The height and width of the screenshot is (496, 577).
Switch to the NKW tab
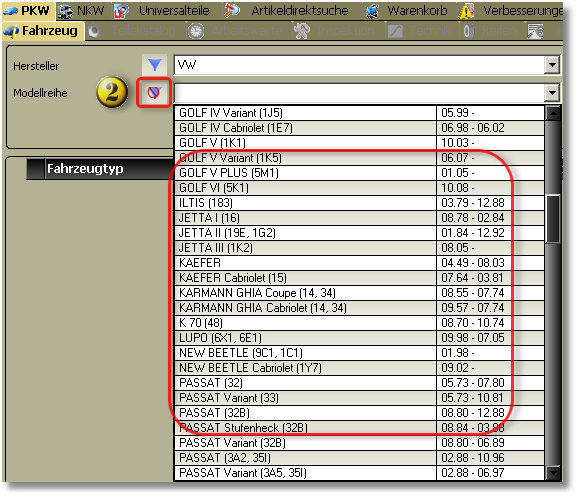[81, 11]
